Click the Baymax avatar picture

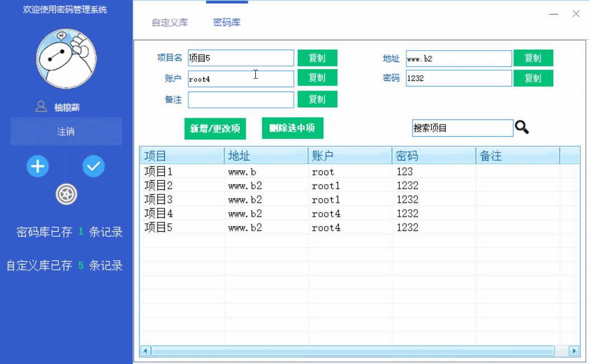coord(66,58)
